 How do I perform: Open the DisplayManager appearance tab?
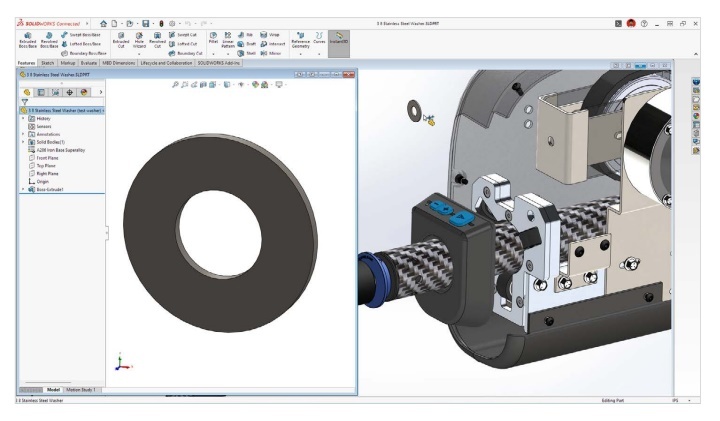pyautogui.click(x=84, y=92)
